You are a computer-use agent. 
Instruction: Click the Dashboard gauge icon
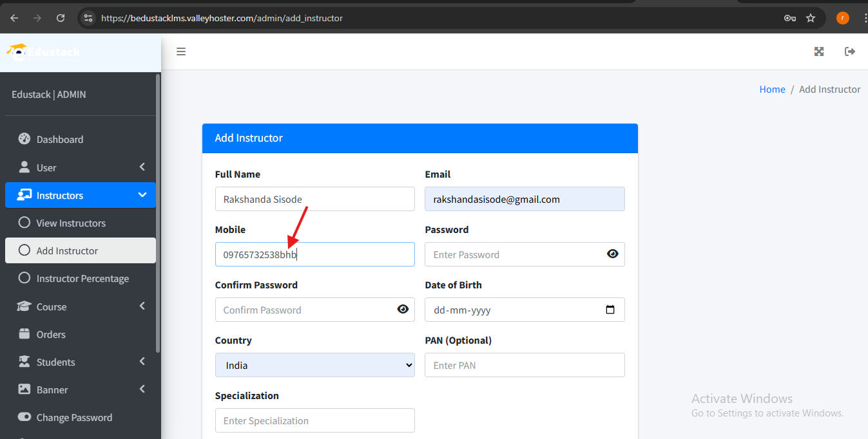[x=24, y=139]
